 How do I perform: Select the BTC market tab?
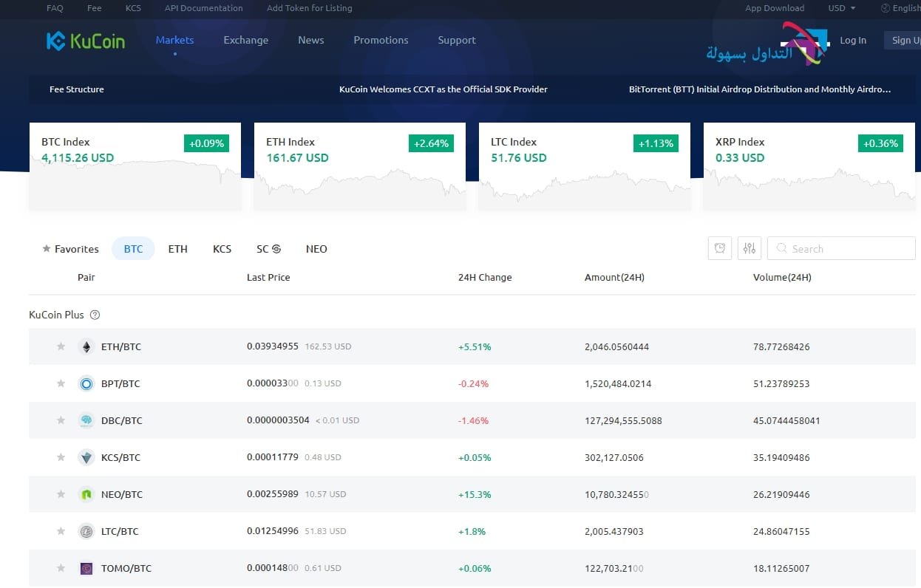point(133,249)
